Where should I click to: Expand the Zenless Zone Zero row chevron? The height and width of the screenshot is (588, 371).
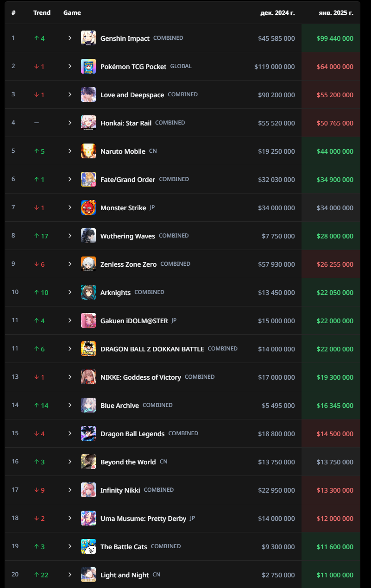pyautogui.click(x=70, y=264)
